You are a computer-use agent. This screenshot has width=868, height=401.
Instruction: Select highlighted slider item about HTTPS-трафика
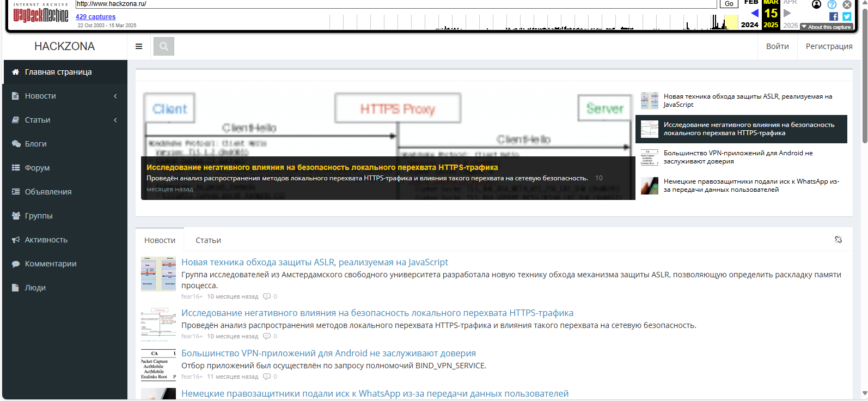tap(741, 129)
